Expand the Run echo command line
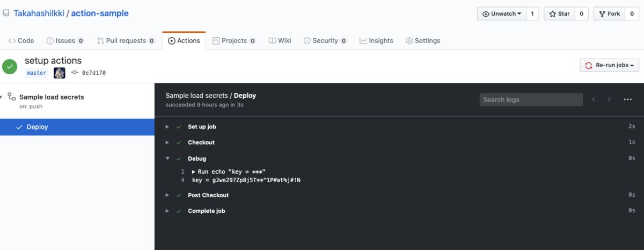Screen dimensions: 644x250 [x=194, y=172]
